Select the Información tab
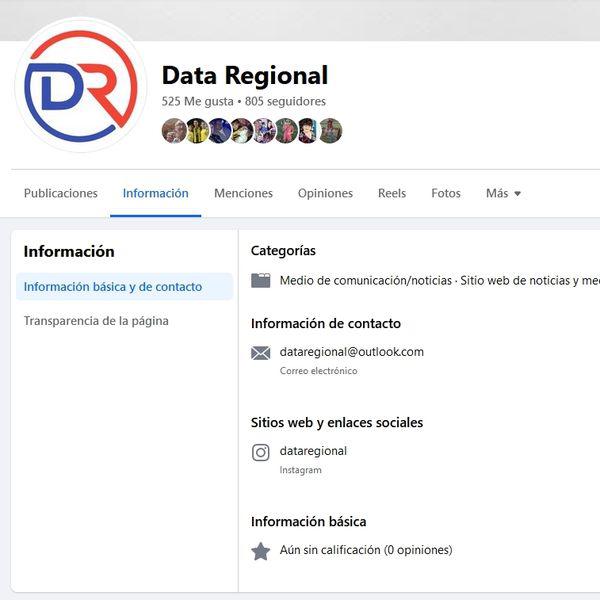Viewport: 600px width, 600px height. pos(155,194)
